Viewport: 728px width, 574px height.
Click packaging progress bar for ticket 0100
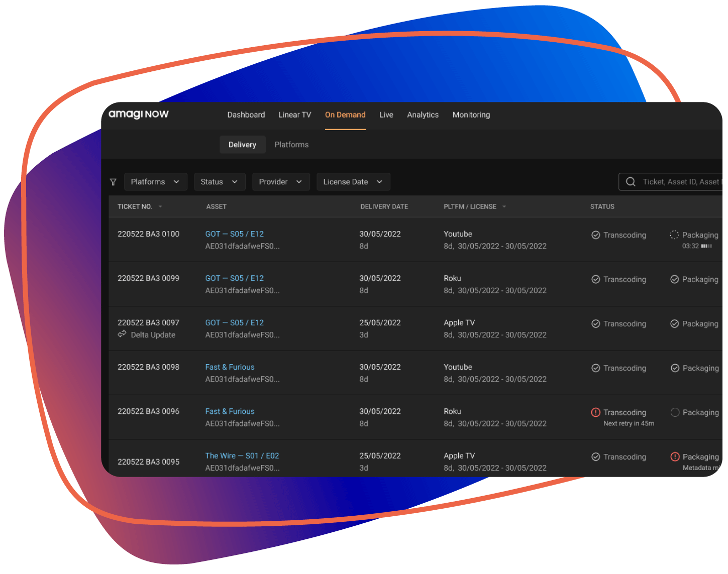click(706, 246)
